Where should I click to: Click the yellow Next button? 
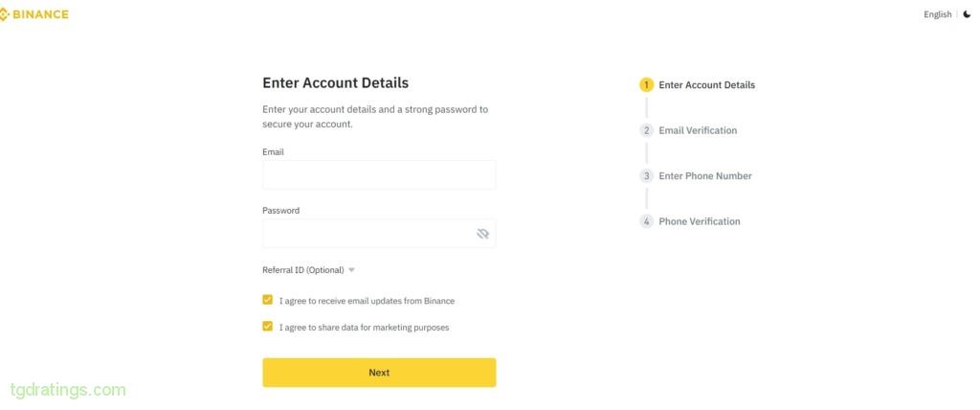(379, 373)
